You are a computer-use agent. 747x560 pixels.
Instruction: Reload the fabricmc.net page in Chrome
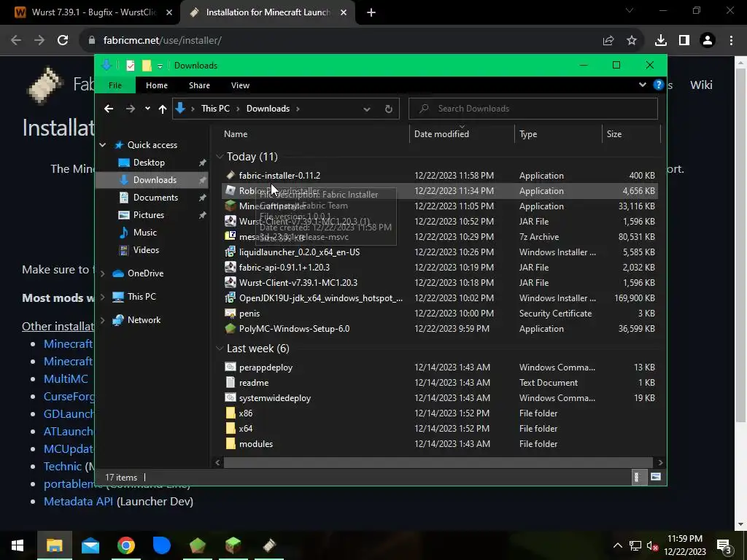63,41
